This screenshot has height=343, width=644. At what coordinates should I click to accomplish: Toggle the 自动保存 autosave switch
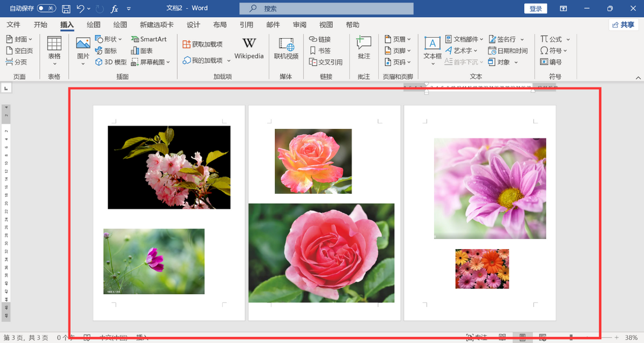point(46,9)
